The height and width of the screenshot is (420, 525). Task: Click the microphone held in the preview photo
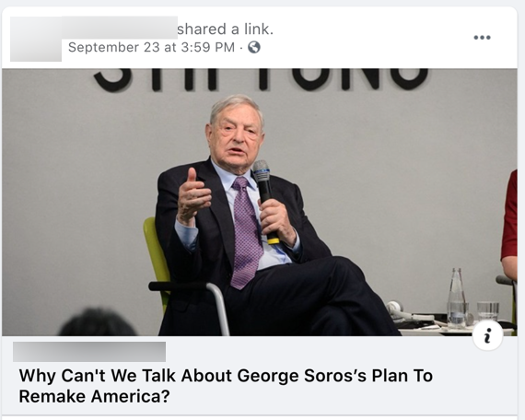[265, 202]
